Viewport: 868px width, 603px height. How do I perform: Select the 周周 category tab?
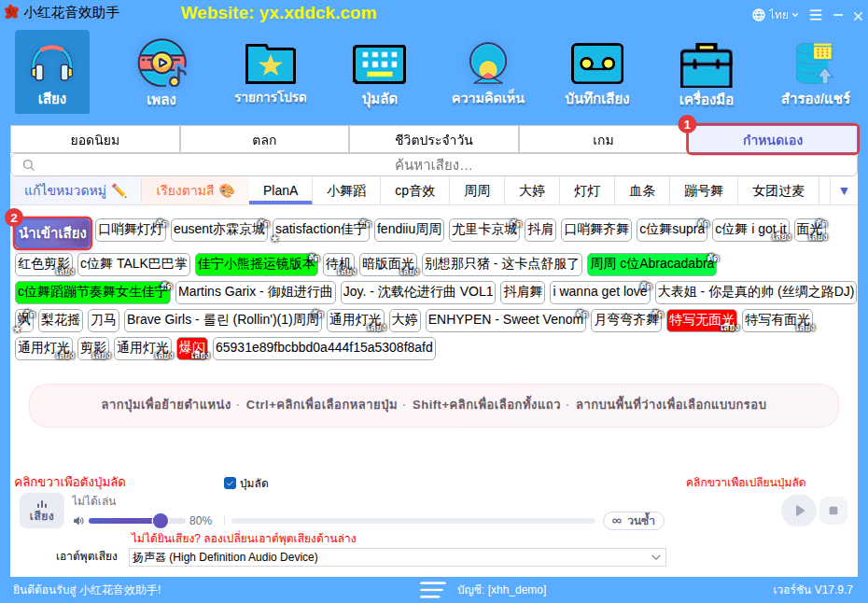pyautogui.click(x=477, y=191)
